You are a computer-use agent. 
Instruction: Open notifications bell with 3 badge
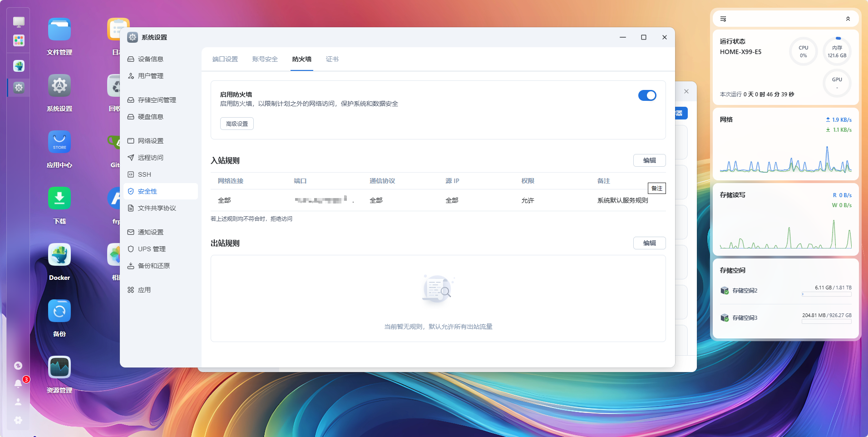19,384
